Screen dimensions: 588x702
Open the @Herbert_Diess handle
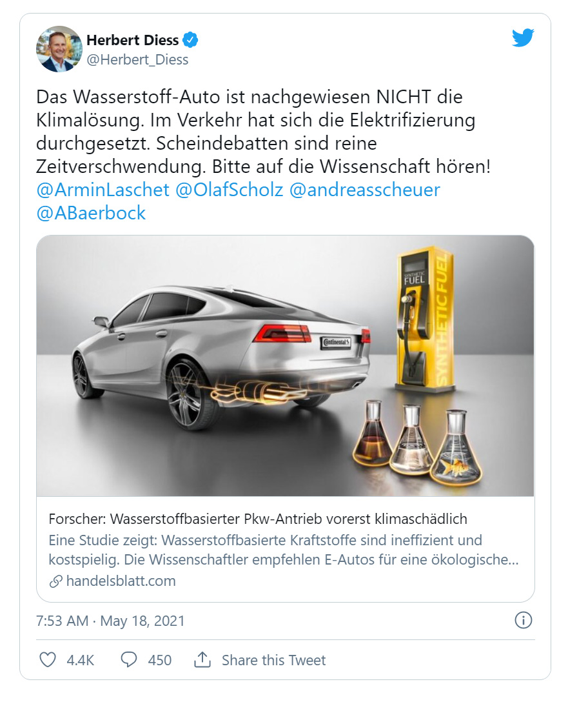point(137,59)
